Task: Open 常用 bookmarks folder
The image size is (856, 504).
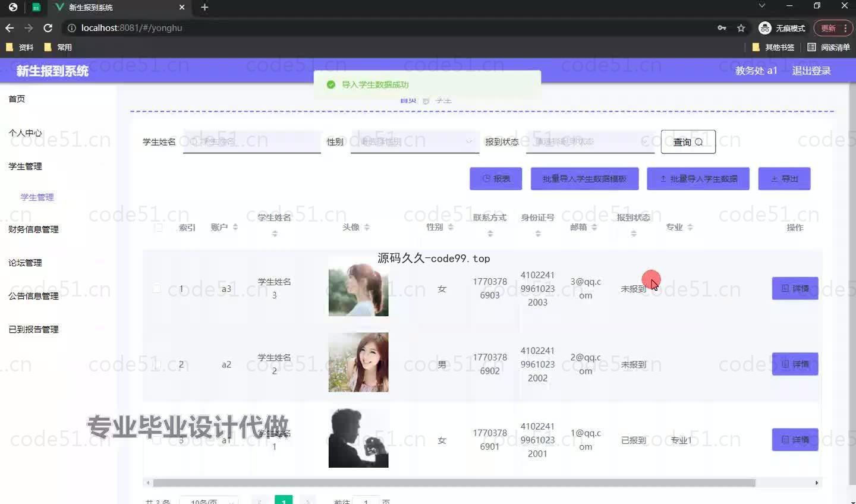Action: pos(58,47)
